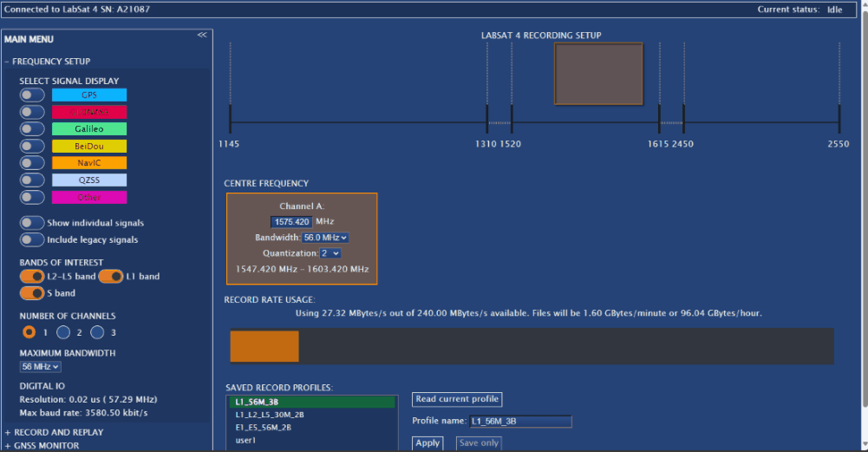Click the orange record rate usage bar
The height and width of the screenshot is (452, 868).
click(264, 346)
